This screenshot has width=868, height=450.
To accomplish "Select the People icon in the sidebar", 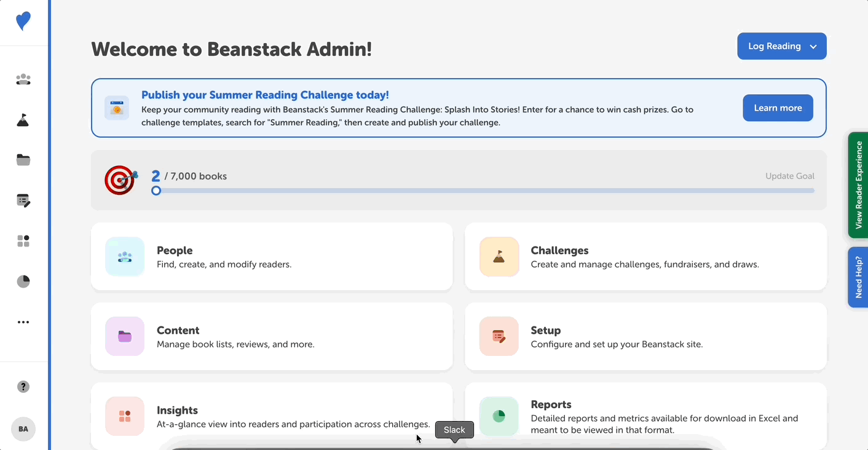I will pos(23,79).
